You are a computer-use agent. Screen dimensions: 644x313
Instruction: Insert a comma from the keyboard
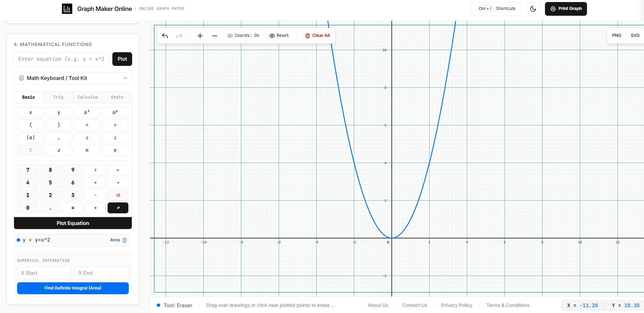[59, 138]
